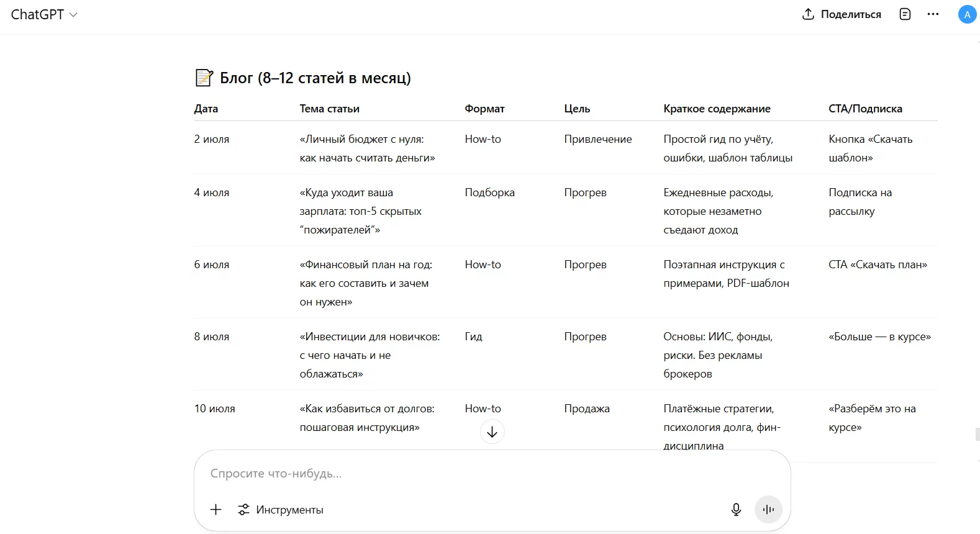
Task: Click the notepad emoji by Блог heading
Action: (204, 78)
